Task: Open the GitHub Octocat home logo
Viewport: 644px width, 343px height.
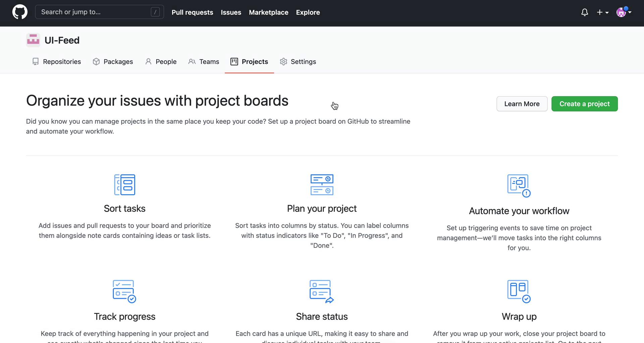Action: (x=20, y=12)
